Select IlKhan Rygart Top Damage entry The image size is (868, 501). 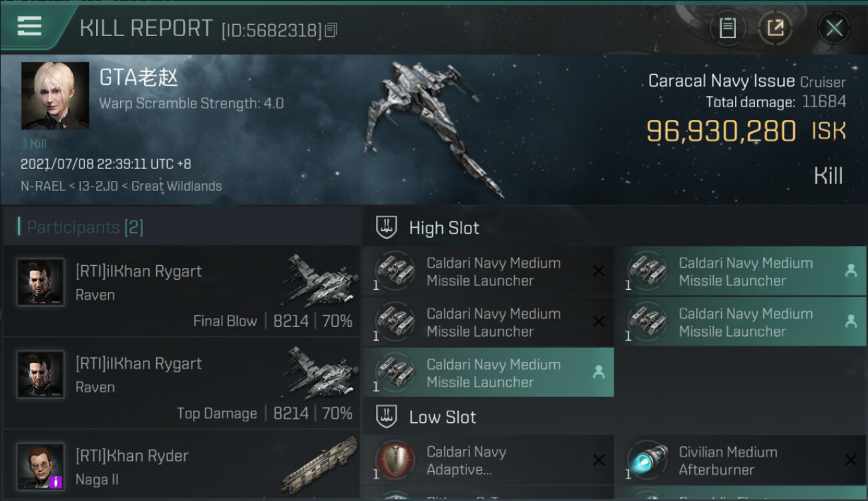(x=182, y=383)
